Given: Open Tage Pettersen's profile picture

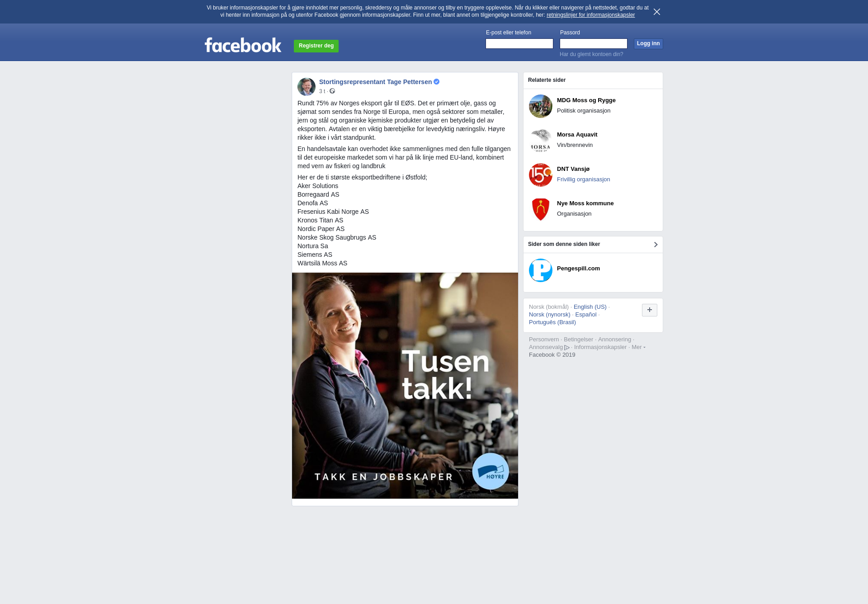Looking at the screenshot, I should (307, 87).
